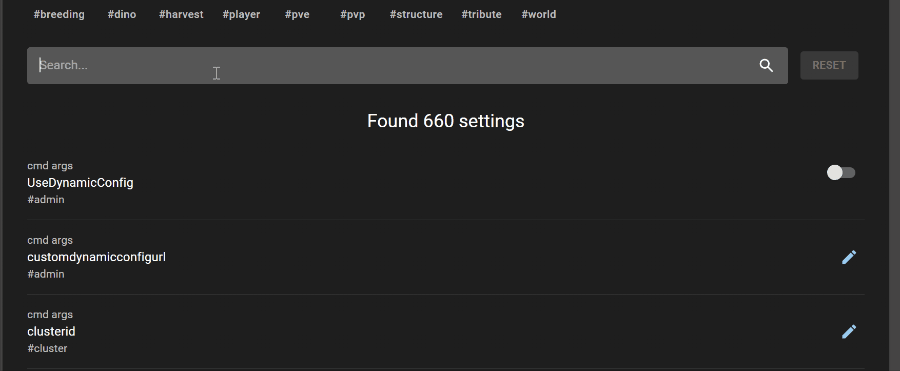
Task: Select the #world tag filter
Action: click(x=538, y=14)
